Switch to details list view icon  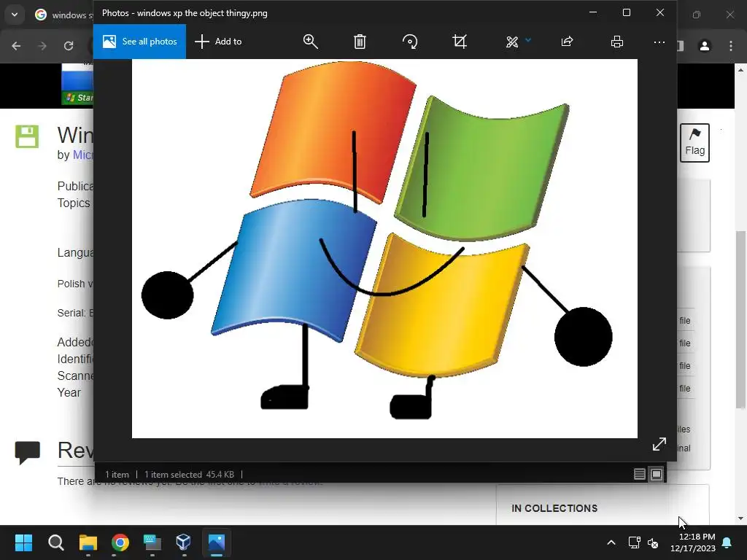(639, 474)
